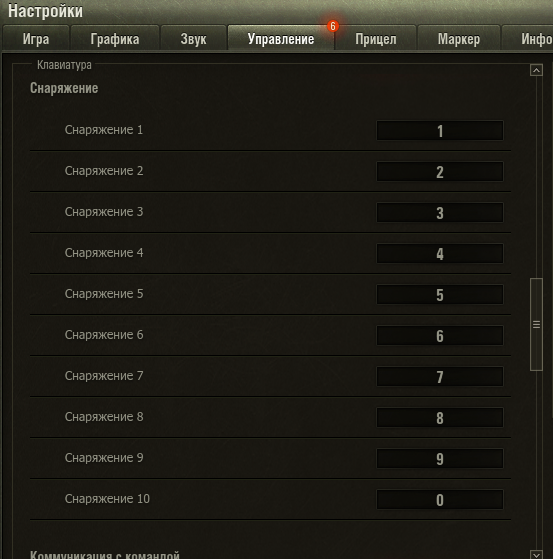Click the Снаряжение 10 field showing 0
553x559 pixels.
click(x=440, y=499)
